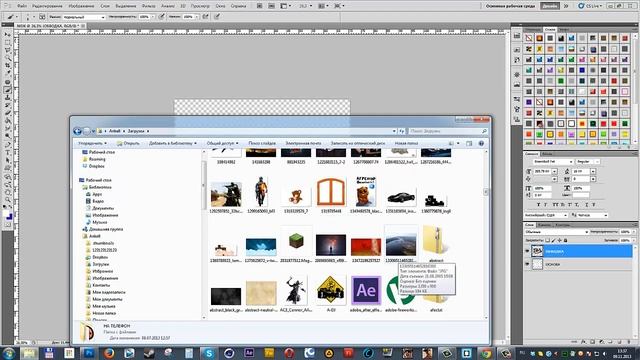
Task: Click the Explorer Back navigation button
Action: point(77,131)
